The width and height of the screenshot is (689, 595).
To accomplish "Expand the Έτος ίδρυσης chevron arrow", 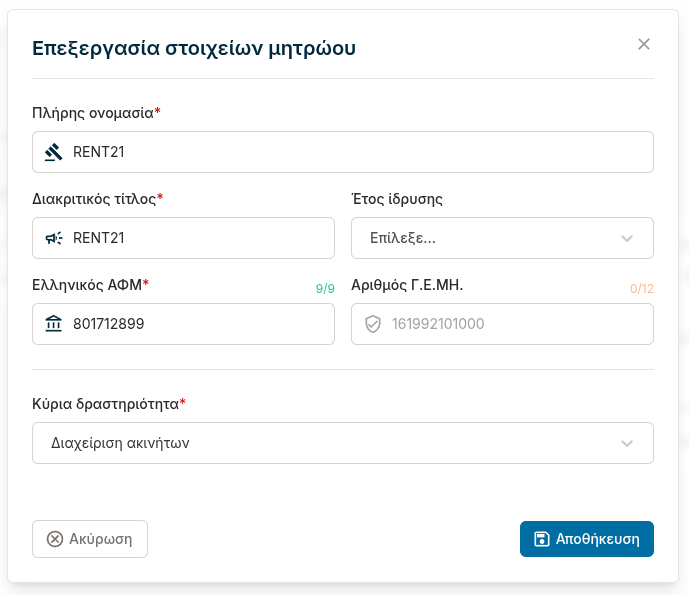I will point(627,239).
